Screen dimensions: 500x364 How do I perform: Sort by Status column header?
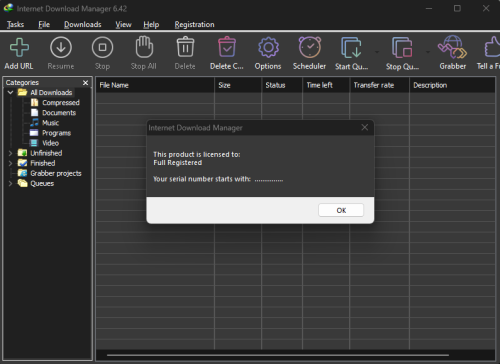tap(282, 85)
